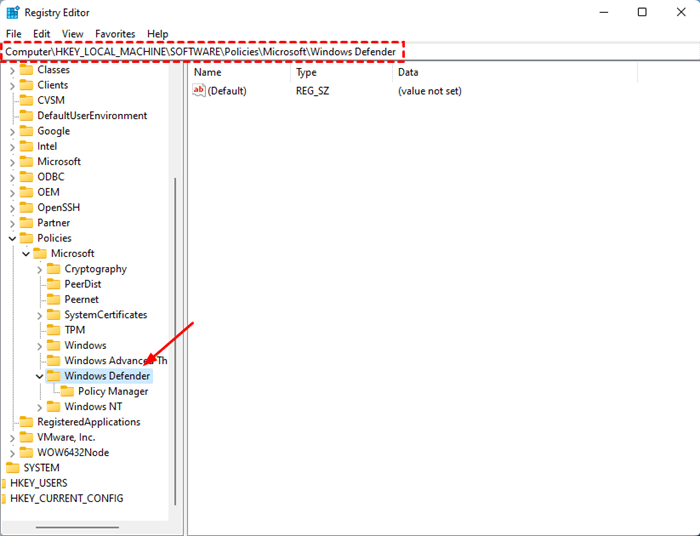Select the ODBC folder icon

(26, 177)
